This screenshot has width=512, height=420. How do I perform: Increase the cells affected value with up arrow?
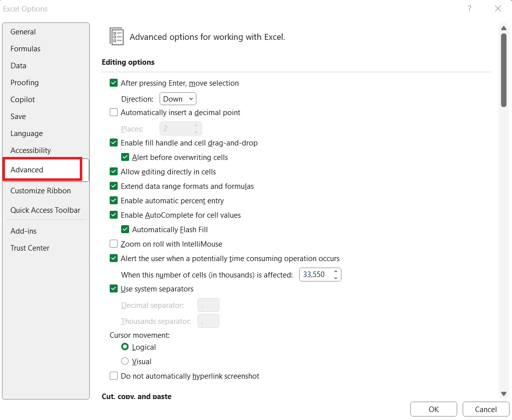336,272
